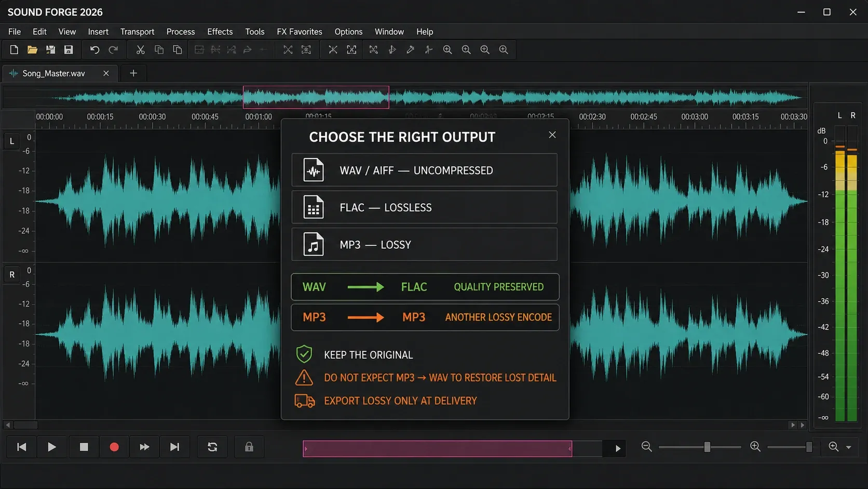Click the warning triangle icon in the dialog
Screen dimensions: 868x489
pyautogui.click(x=304, y=378)
